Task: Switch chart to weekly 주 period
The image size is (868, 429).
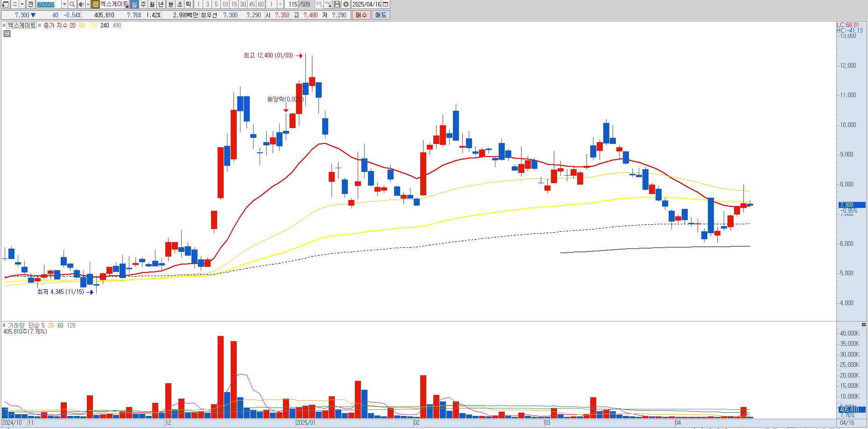Action: pyautogui.click(x=143, y=4)
